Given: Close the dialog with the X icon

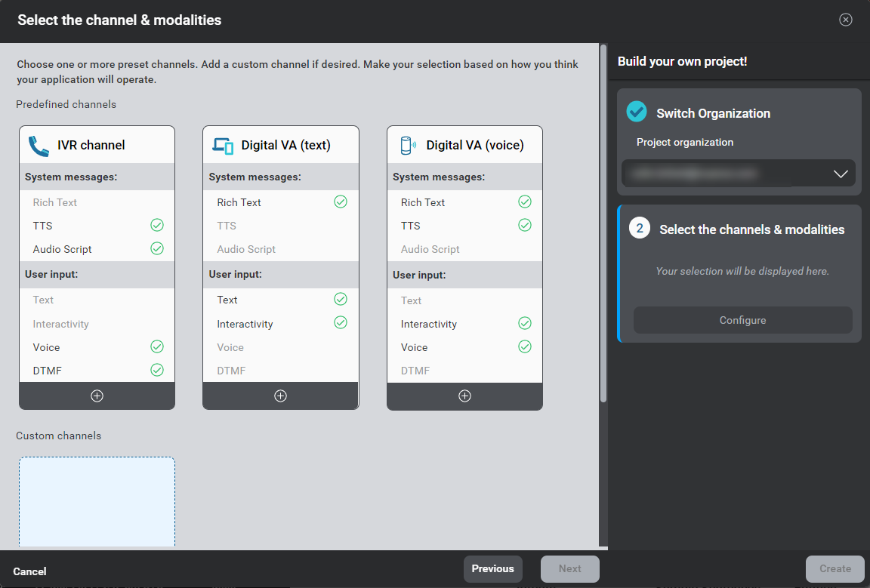Looking at the screenshot, I should [x=846, y=20].
